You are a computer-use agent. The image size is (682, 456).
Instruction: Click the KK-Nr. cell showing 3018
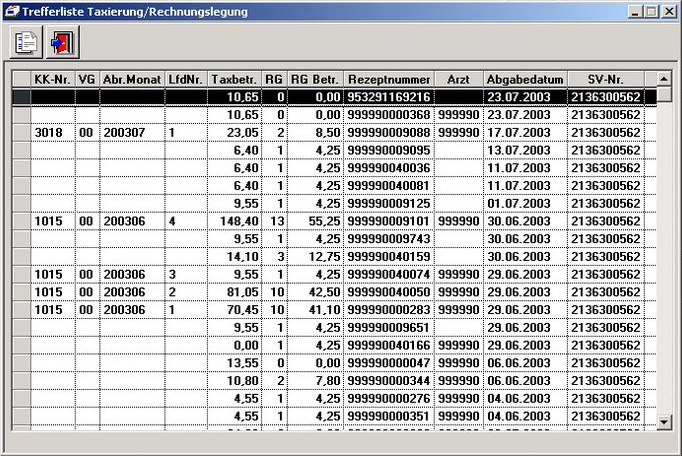[x=52, y=132]
